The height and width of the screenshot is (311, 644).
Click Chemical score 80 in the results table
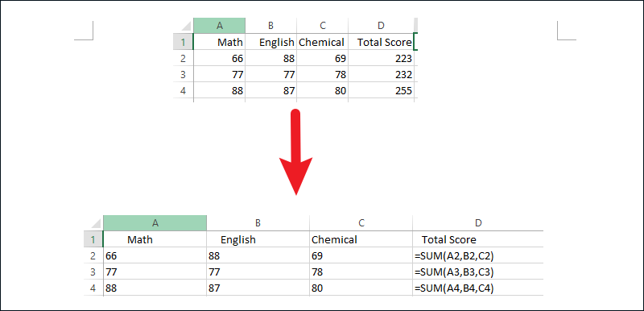(x=323, y=90)
